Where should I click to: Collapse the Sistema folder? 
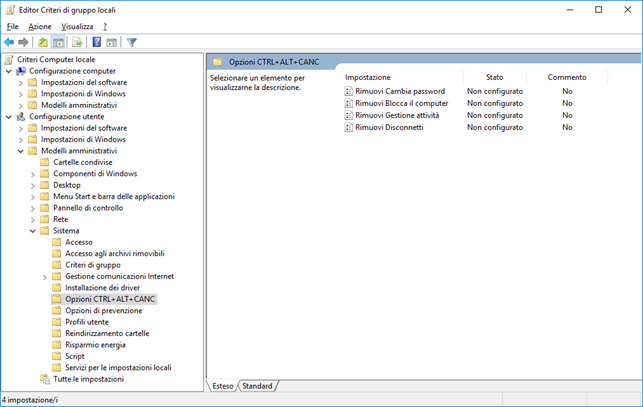pos(33,231)
